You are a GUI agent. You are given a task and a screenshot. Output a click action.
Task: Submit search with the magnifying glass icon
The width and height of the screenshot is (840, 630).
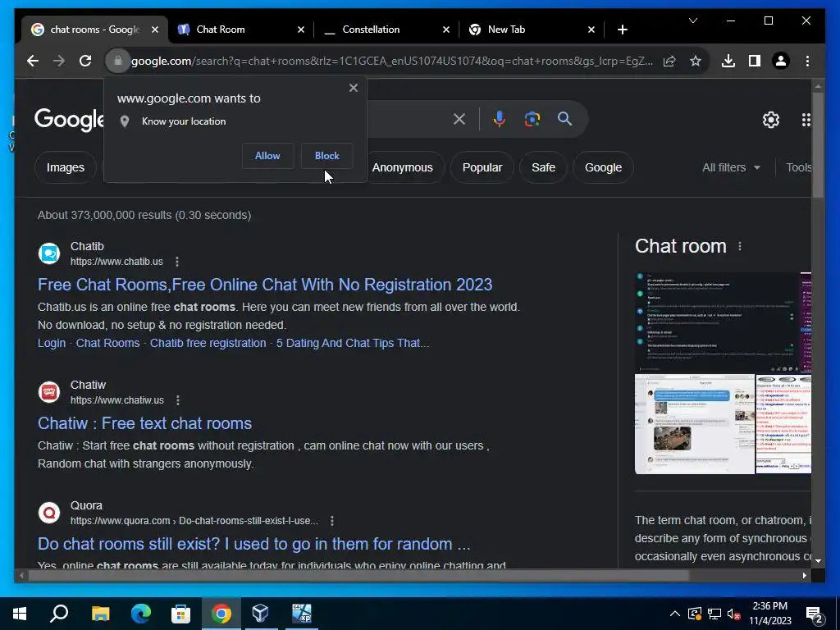point(564,119)
